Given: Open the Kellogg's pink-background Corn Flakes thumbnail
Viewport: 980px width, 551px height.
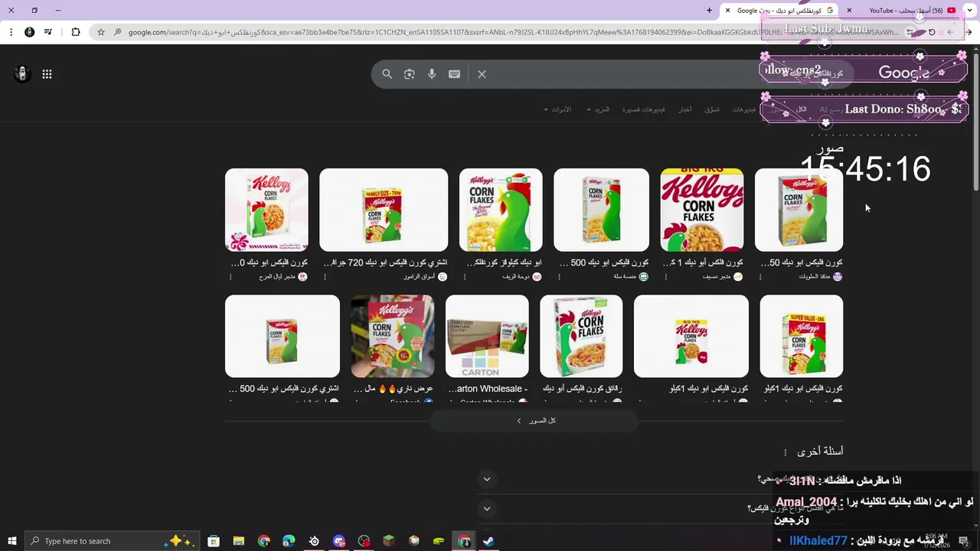Looking at the screenshot, I should [266, 210].
